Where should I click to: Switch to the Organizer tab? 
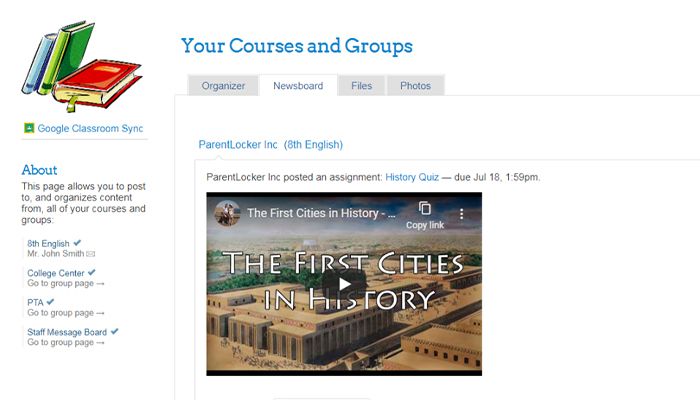click(223, 86)
